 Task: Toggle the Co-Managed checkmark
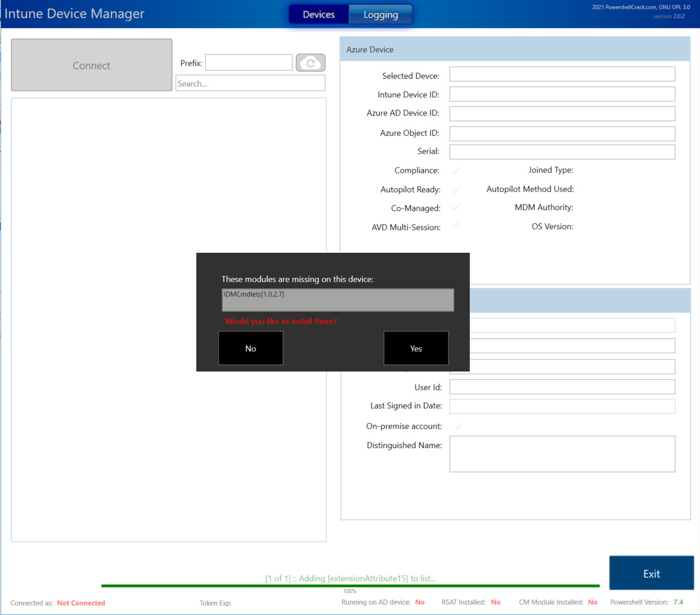coord(456,207)
